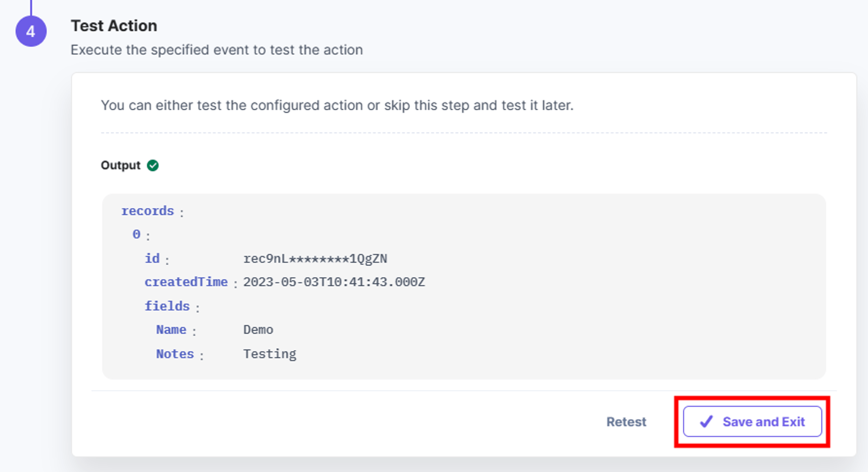Click the Test Action heading
This screenshot has height=472, width=868.
coord(114,26)
